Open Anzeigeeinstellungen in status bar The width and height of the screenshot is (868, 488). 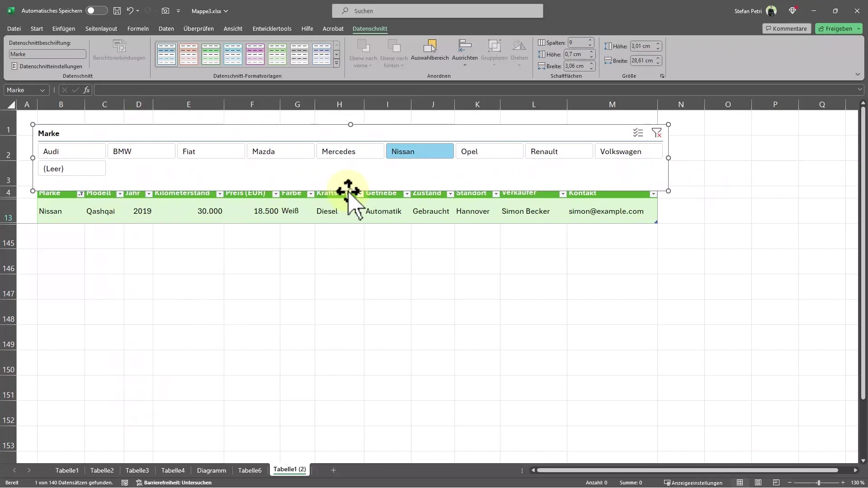pyautogui.click(x=693, y=483)
